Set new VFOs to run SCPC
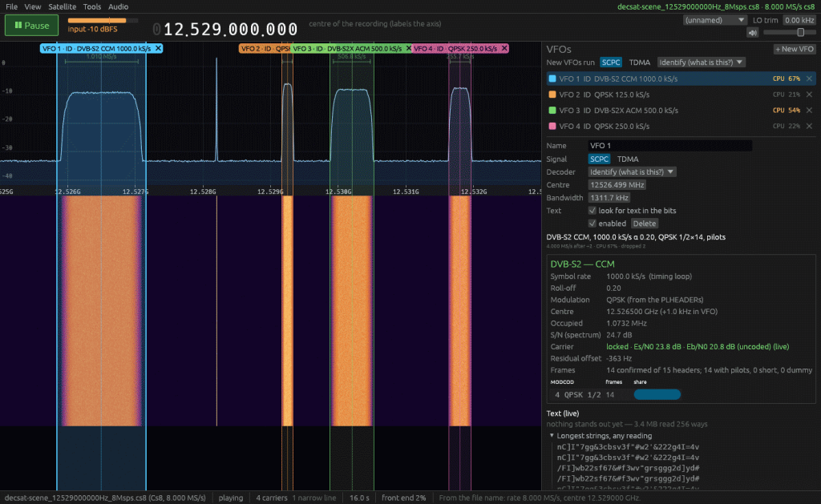821x504 pixels. point(610,62)
